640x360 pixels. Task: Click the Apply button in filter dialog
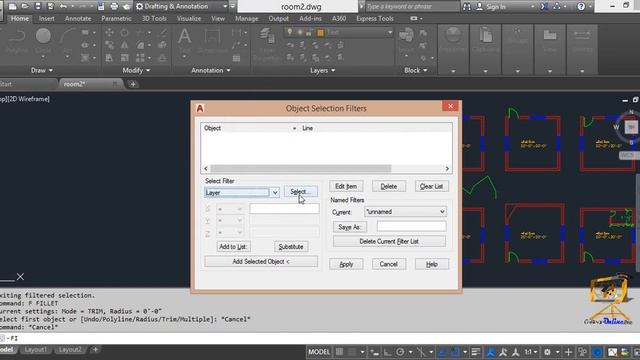click(x=346, y=264)
